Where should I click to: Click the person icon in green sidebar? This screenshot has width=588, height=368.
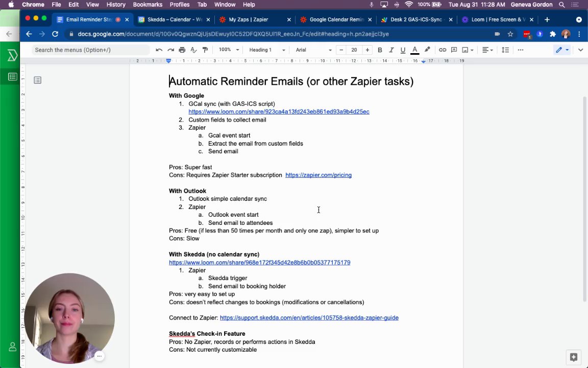click(x=12, y=347)
